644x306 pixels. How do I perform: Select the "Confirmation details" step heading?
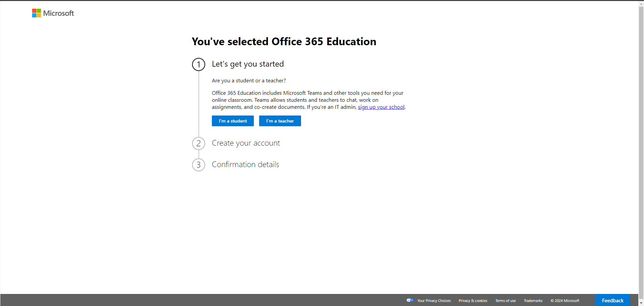click(245, 164)
